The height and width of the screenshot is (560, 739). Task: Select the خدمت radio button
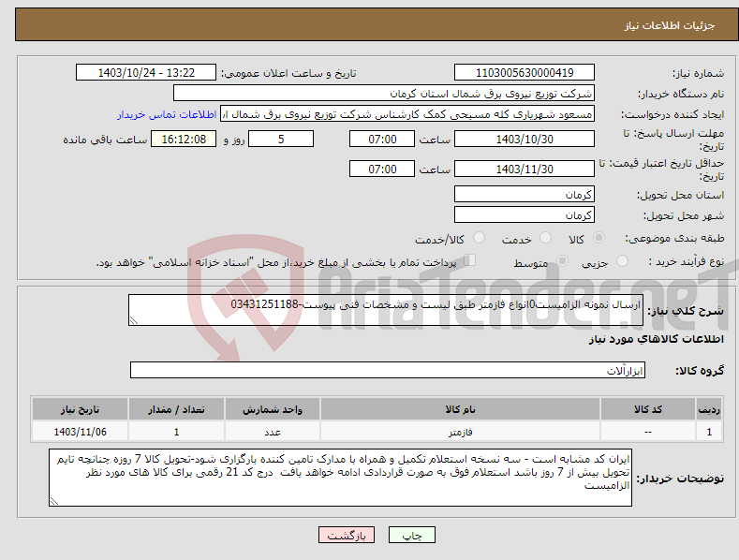[545, 238]
